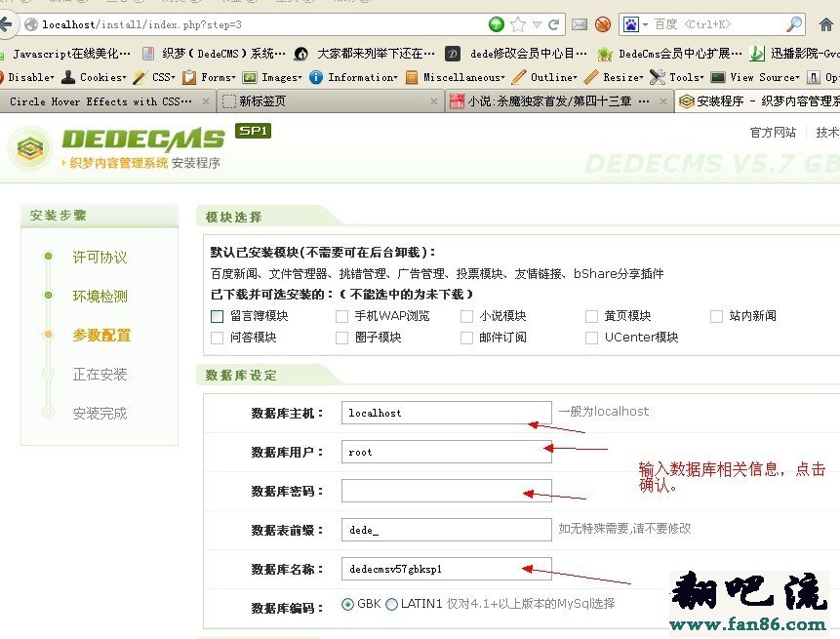Open the CSS dropdown menu

click(x=155, y=77)
